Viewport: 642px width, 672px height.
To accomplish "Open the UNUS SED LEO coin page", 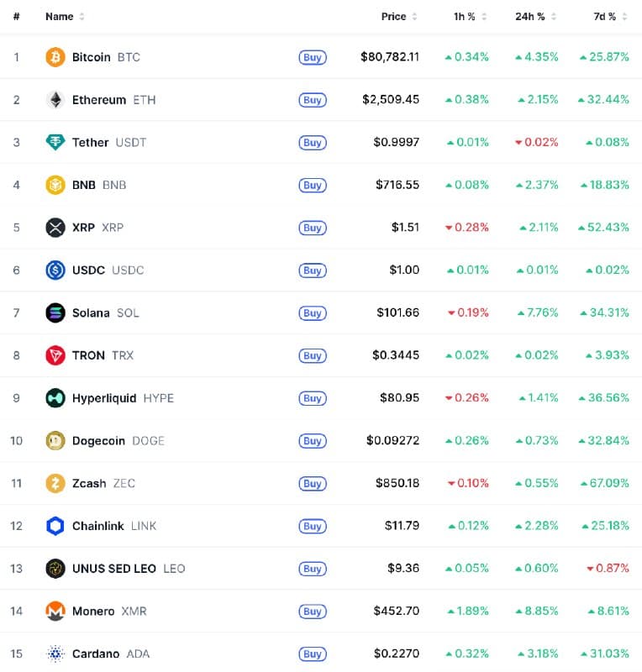I will tap(114, 569).
